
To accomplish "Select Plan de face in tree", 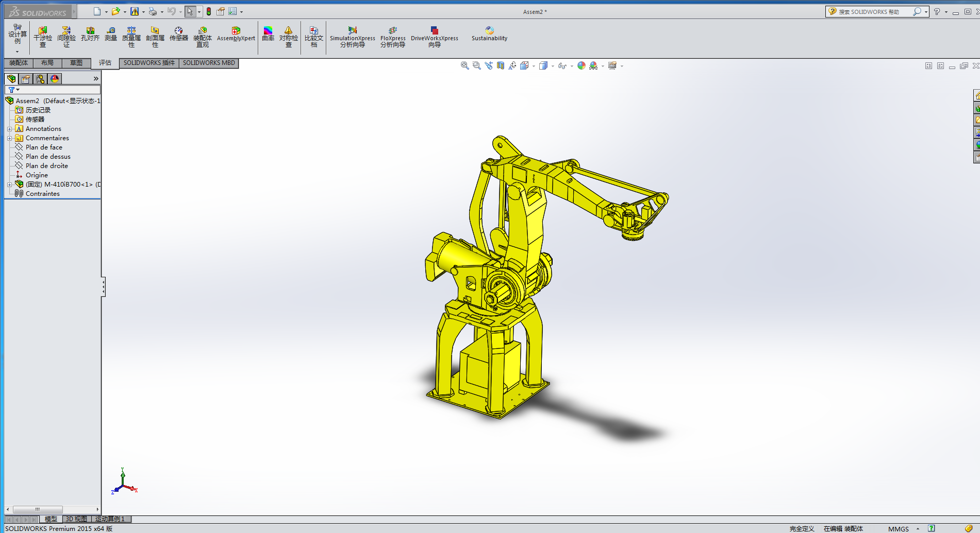I will coord(44,147).
